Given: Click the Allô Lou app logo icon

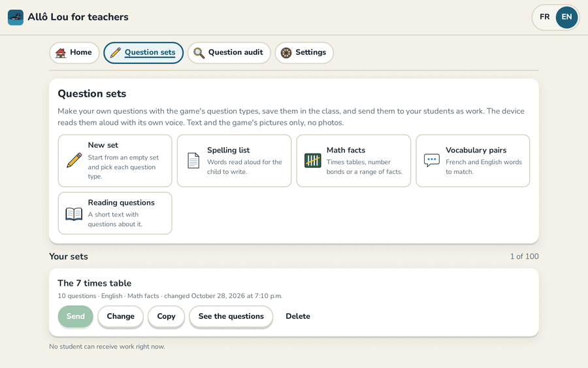Looking at the screenshot, I should 16,17.
